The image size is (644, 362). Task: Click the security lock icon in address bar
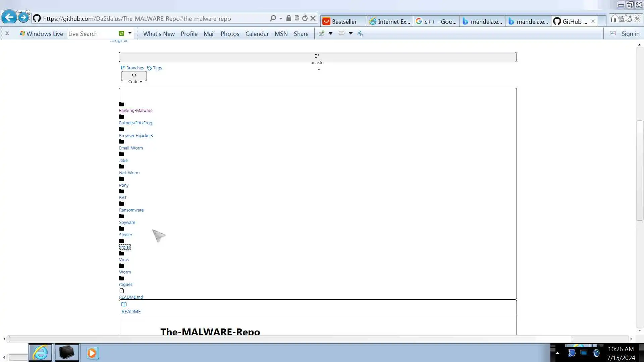[288, 18]
